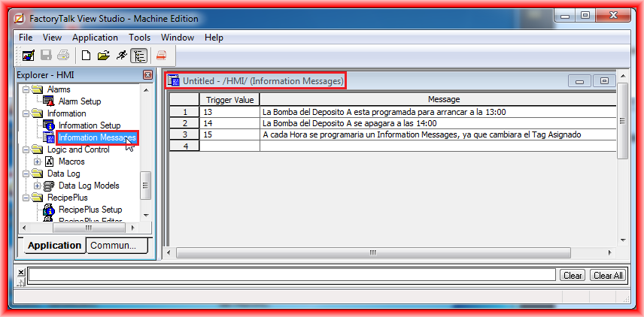The height and width of the screenshot is (317, 644).
Task: Click the Test Application running man icon
Action: point(121,55)
